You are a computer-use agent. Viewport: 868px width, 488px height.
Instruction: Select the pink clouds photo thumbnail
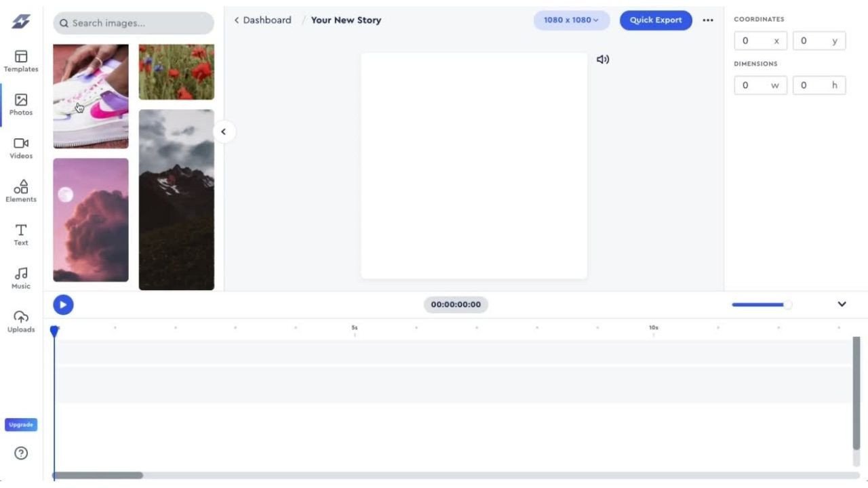(x=90, y=220)
